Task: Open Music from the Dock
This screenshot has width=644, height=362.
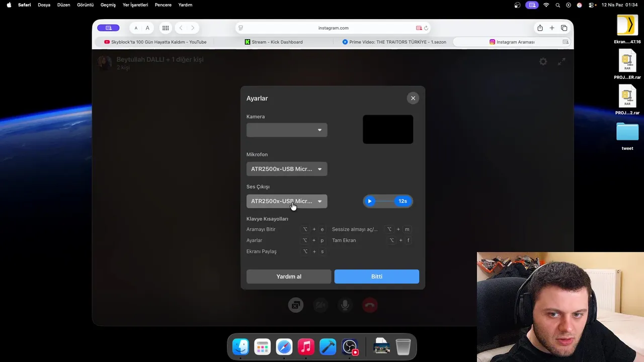Action: pos(306,346)
